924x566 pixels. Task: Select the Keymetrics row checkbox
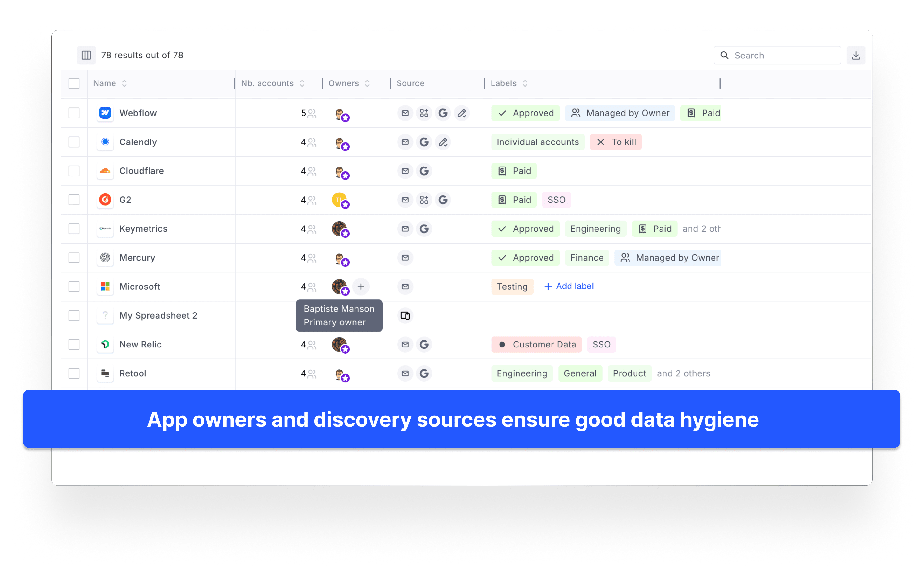point(74,228)
